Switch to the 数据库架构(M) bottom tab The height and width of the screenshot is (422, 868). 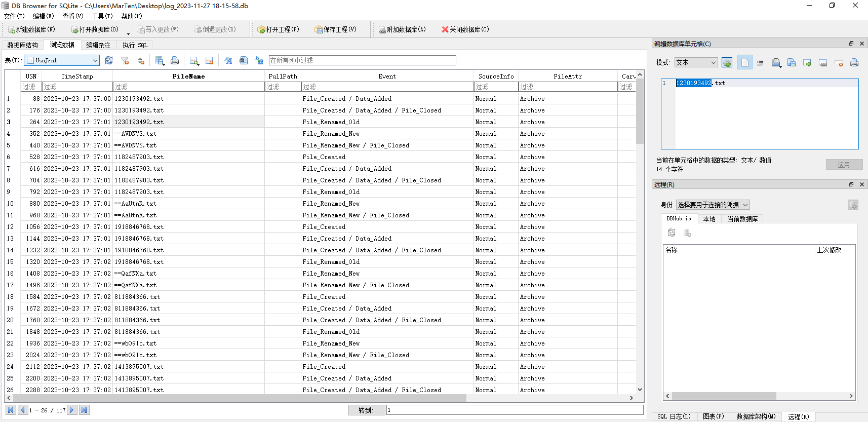coord(756,416)
